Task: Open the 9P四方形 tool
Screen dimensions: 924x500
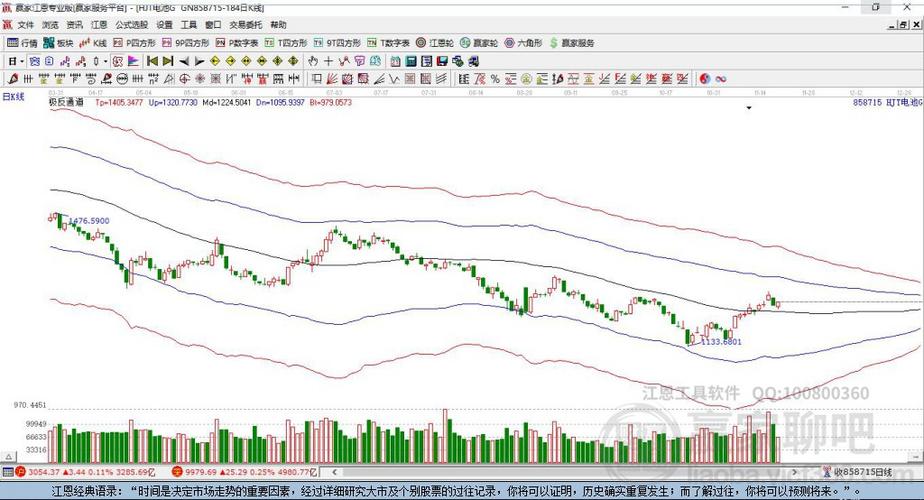Action: click(x=186, y=43)
